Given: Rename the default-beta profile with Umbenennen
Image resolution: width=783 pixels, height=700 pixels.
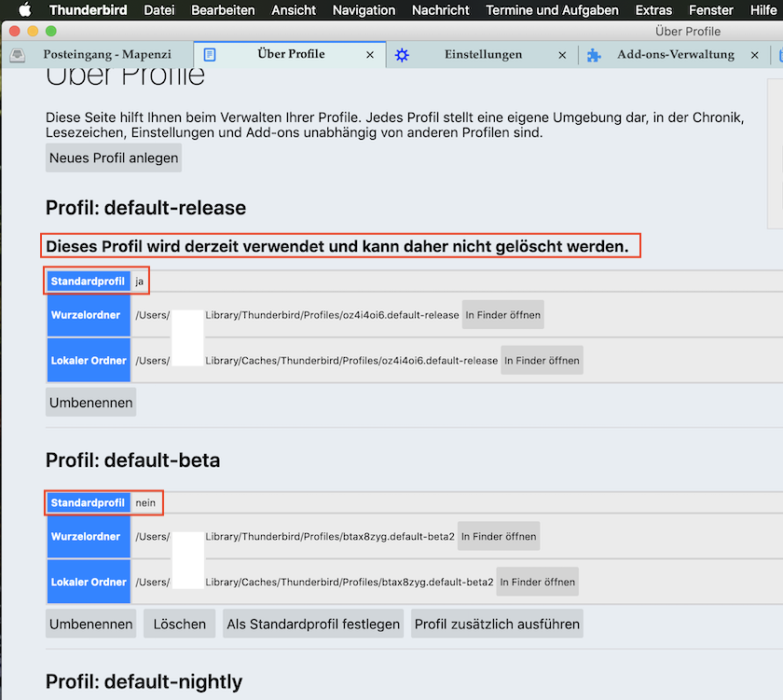Looking at the screenshot, I should coord(91,624).
